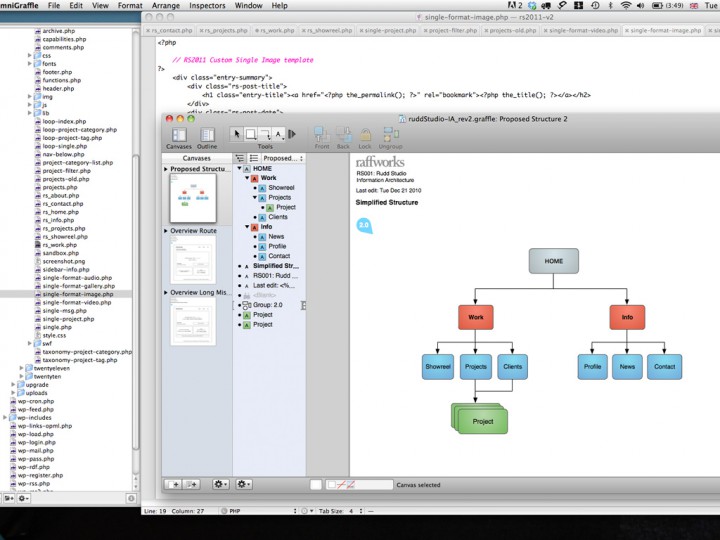The image size is (720, 540).
Task: Click the Wi-Fi menu bar icon
Action: (625, 6)
